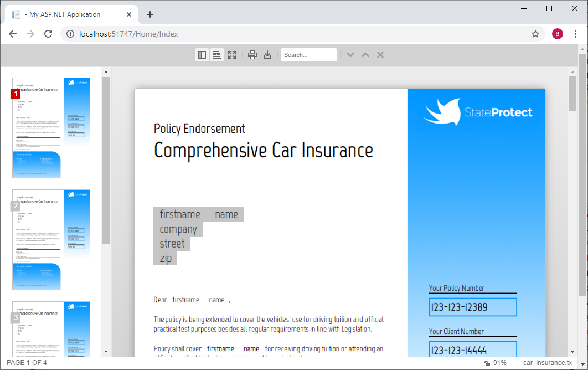Jump to next search result
Screen dimensions: 588x370
(x=350, y=55)
